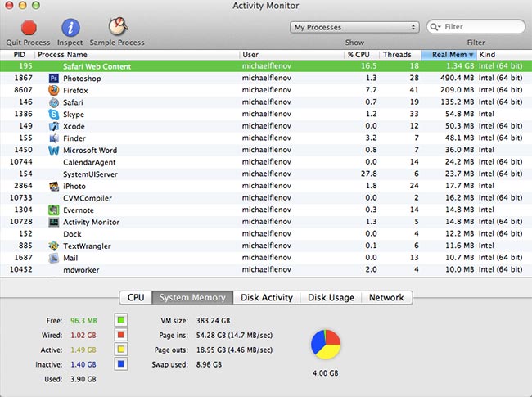Viewport: 532px width, 397px height.
Task: Click the Safari compass icon row
Action: (x=53, y=102)
